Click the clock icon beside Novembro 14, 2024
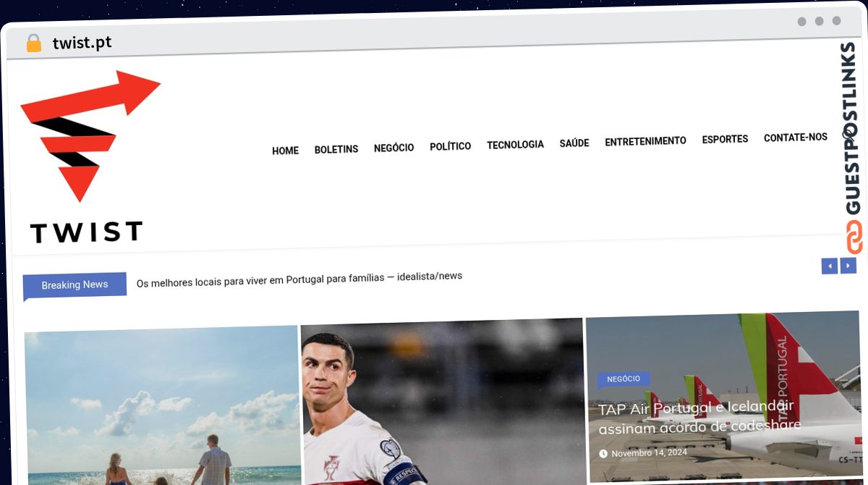The width and height of the screenshot is (868, 485). click(603, 454)
